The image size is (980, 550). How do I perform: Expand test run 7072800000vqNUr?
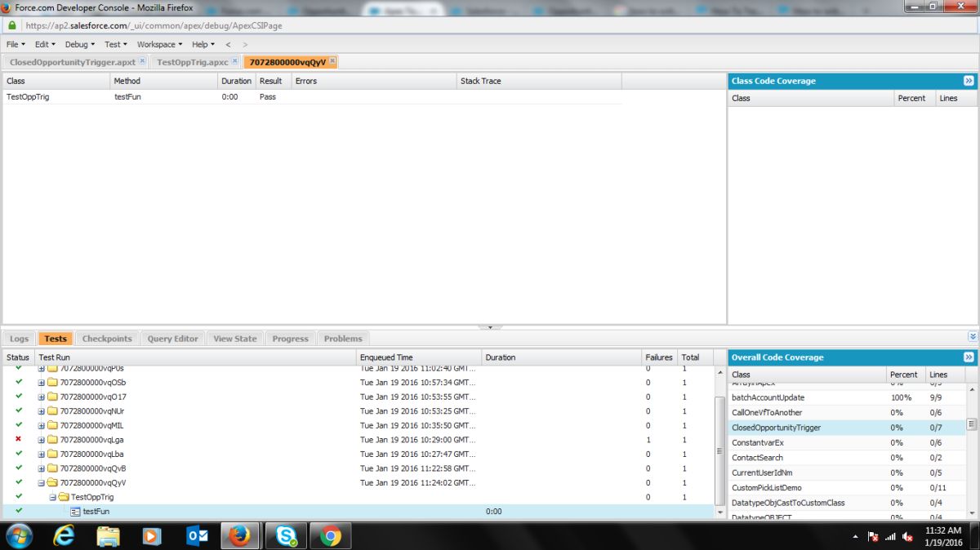tap(42, 411)
